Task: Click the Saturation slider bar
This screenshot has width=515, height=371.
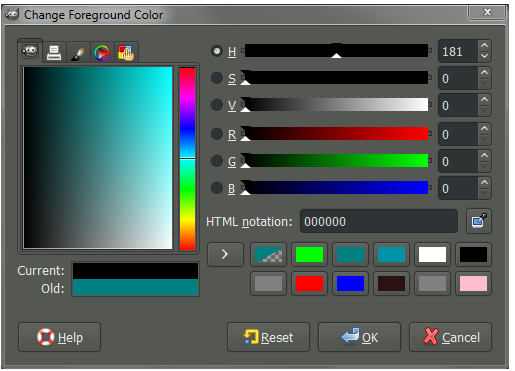Action: (336, 77)
